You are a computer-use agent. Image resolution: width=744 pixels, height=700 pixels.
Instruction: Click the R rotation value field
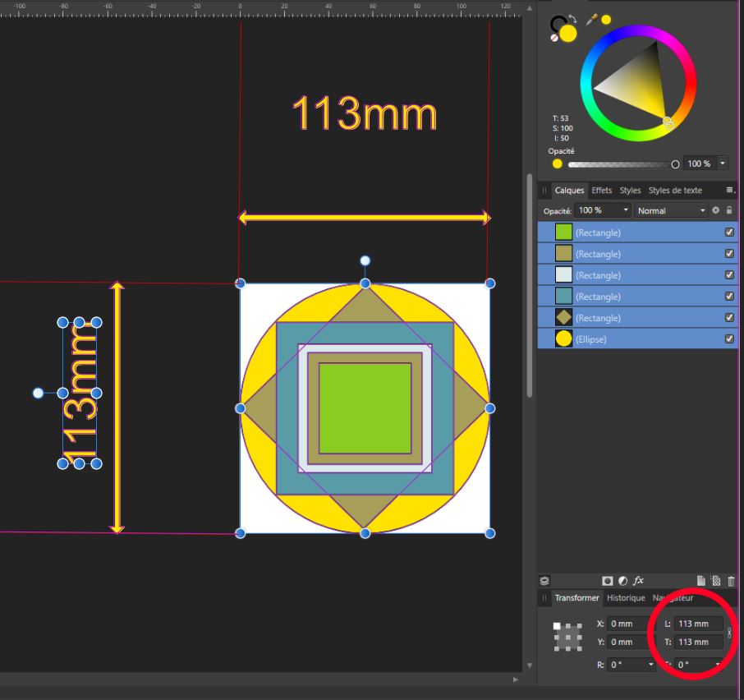(x=626, y=665)
